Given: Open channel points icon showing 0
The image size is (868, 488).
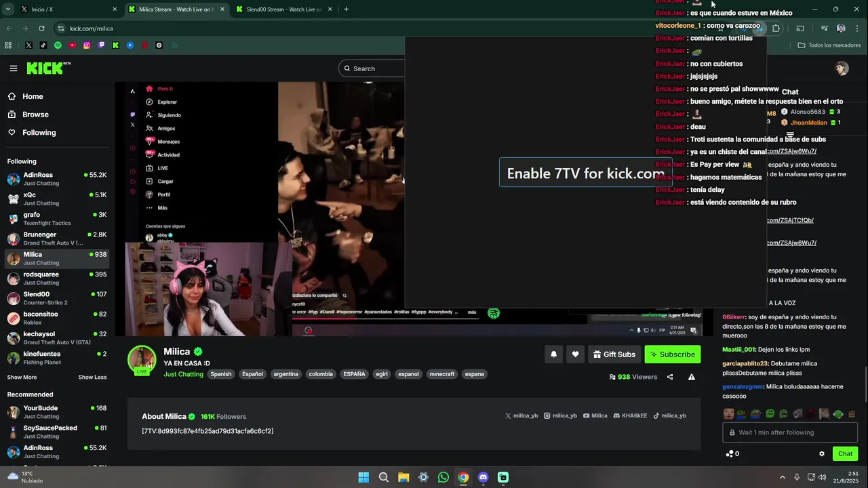Looking at the screenshot, I should click(732, 454).
